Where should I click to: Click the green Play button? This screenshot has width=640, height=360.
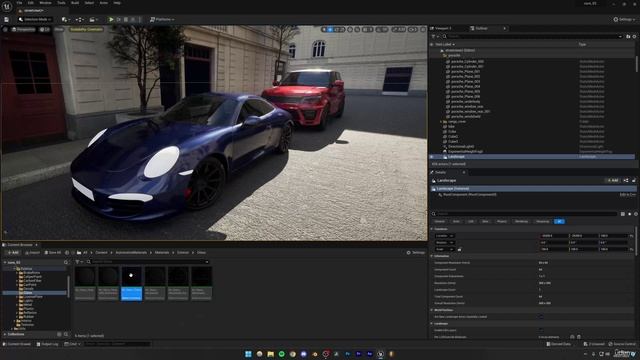click(111, 19)
